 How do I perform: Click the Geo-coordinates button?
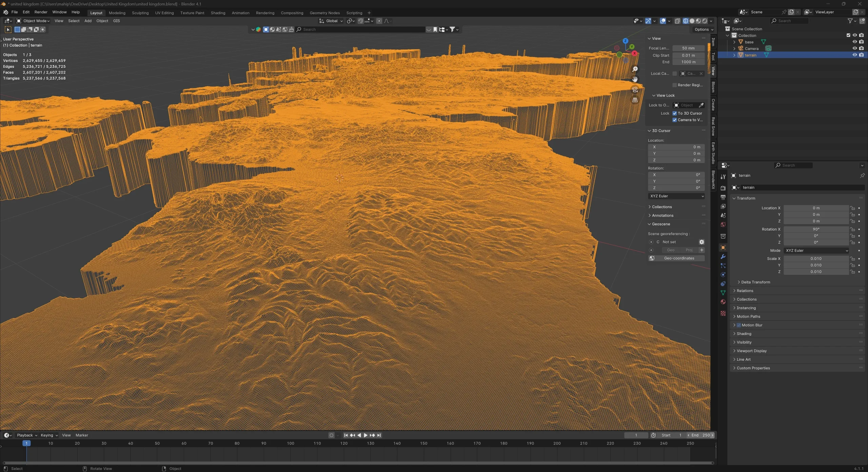678,258
